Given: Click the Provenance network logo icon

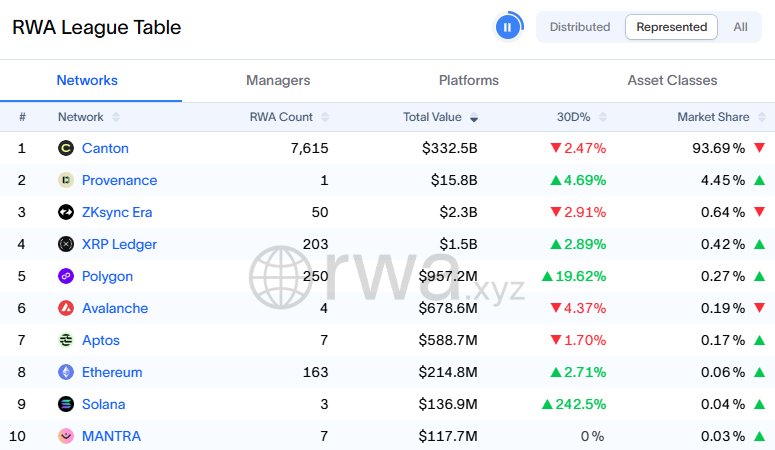Looking at the screenshot, I should (66, 180).
